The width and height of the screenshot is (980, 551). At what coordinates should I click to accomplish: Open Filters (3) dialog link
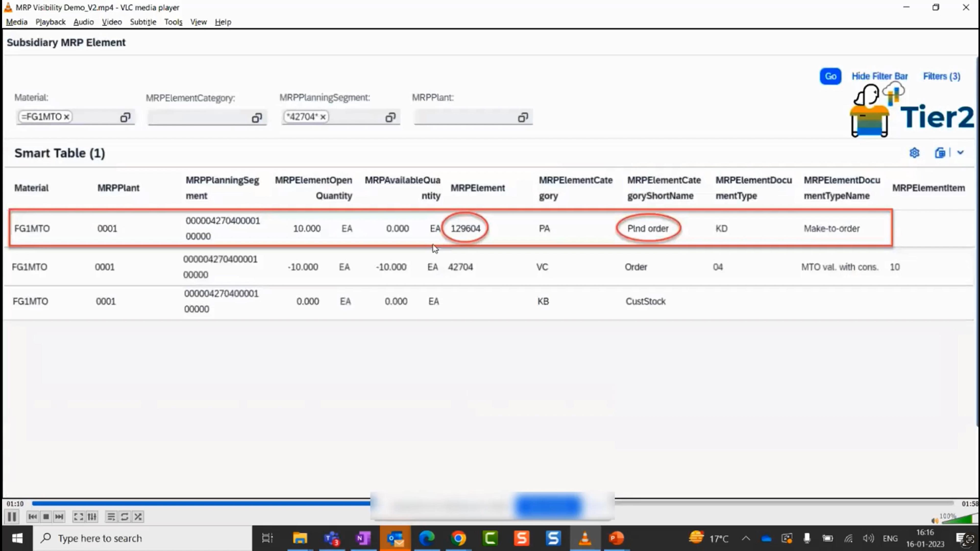(941, 77)
